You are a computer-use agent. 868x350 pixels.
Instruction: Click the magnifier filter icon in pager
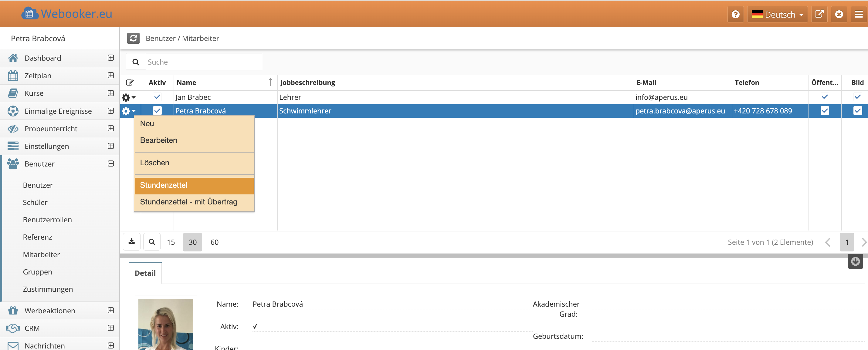pyautogui.click(x=152, y=242)
